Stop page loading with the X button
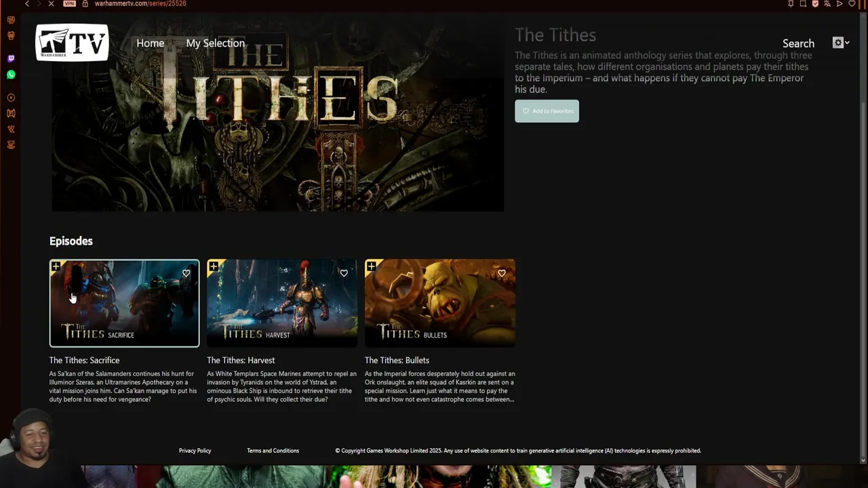The image size is (868, 488). pyautogui.click(x=51, y=4)
